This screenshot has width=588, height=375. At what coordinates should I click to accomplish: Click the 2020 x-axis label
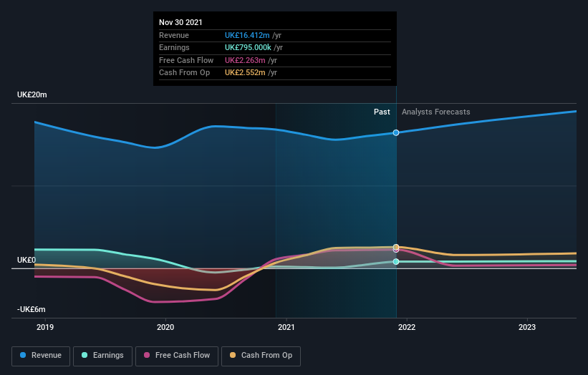point(165,327)
